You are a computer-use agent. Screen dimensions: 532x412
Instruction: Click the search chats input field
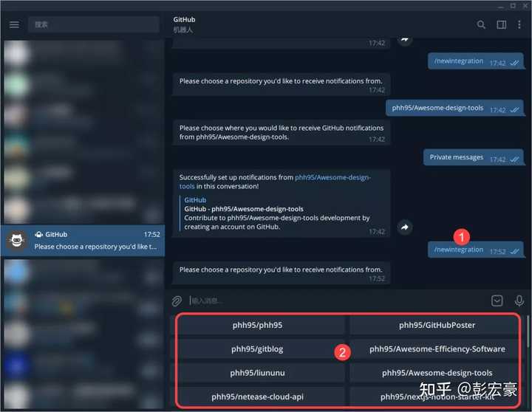pyautogui.click(x=94, y=24)
